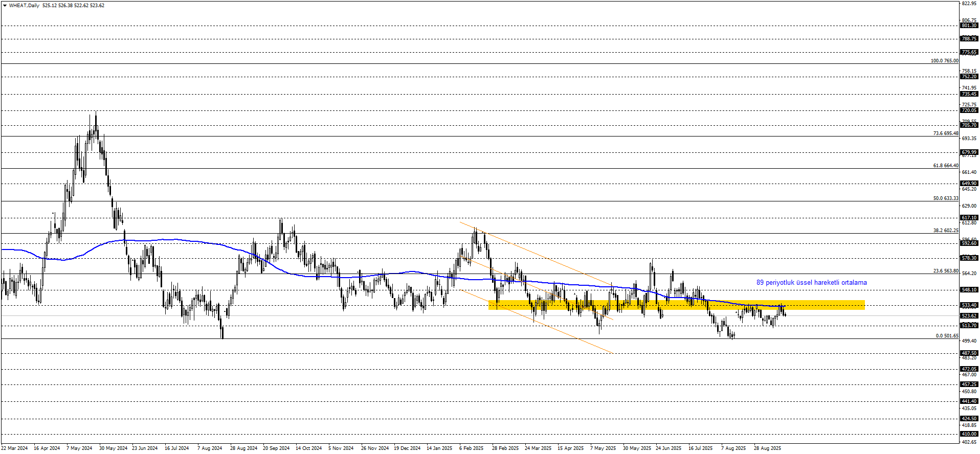Select the 73.6 695.48 Fibonacci level label
The height and width of the screenshot is (454, 980).
coord(945,133)
